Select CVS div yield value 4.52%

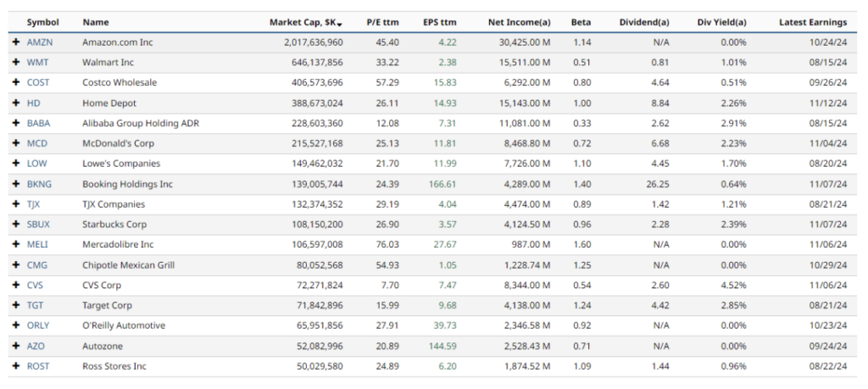click(x=734, y=286)
